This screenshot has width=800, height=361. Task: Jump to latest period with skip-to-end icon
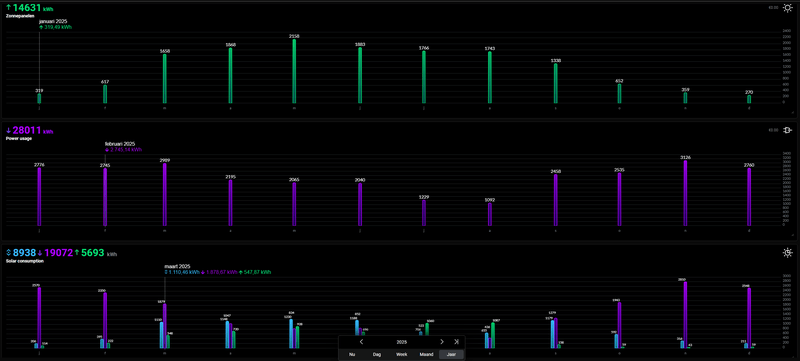coord(456,342)
